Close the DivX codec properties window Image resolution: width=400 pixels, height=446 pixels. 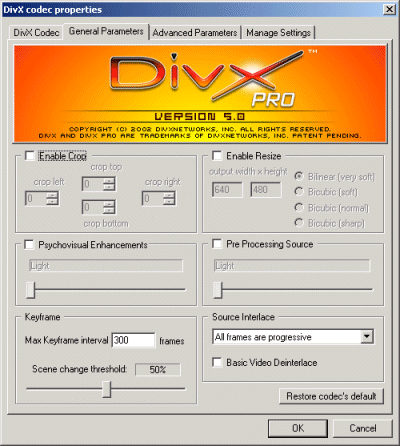click(389, 9)
